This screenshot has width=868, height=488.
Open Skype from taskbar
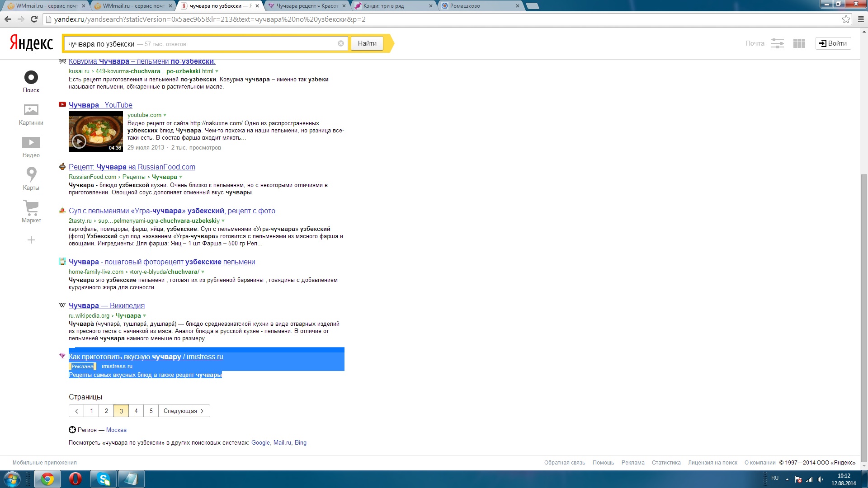104,479
